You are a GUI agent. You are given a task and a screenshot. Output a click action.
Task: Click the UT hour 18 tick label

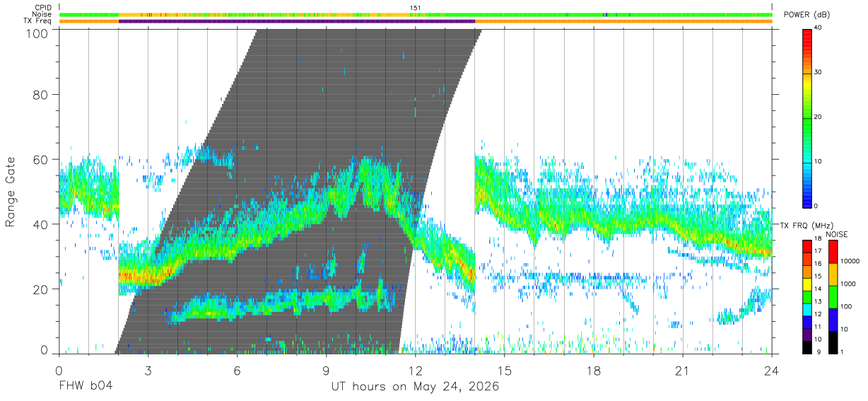[594, 370]
